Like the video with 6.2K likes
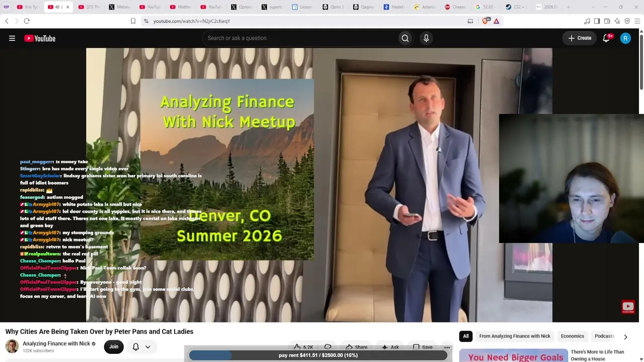This screenshot has width=644, height=362. [x=303, y=347]
